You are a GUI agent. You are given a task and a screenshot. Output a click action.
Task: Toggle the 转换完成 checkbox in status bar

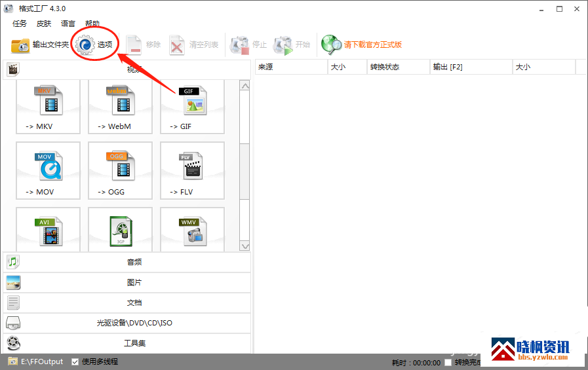pos(448,362)
